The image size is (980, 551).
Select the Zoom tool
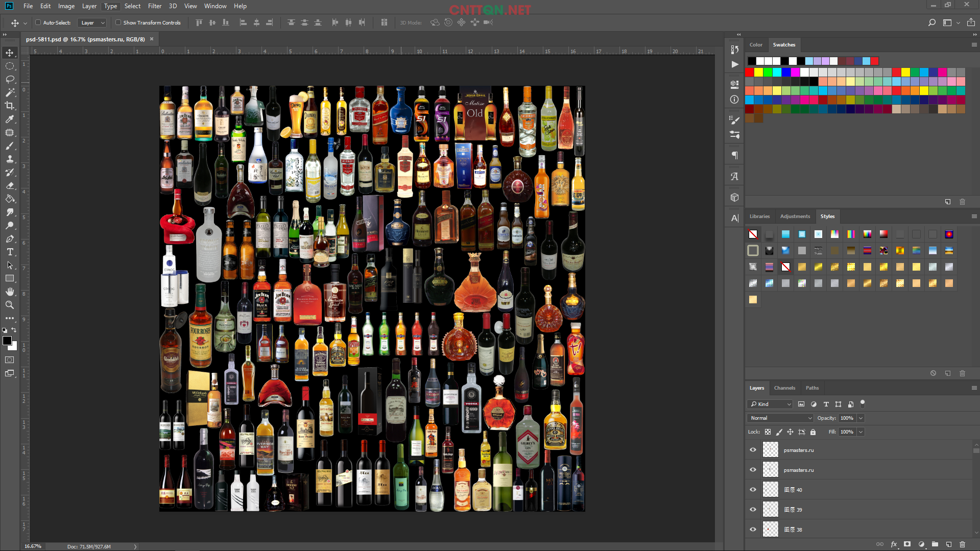[x=10, y=305]
